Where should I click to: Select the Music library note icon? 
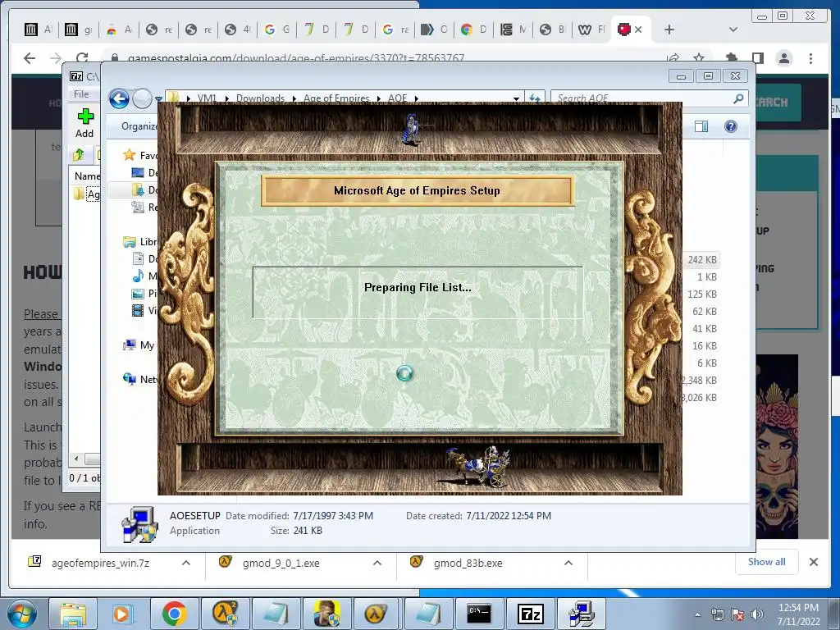(x=138, y=276)
